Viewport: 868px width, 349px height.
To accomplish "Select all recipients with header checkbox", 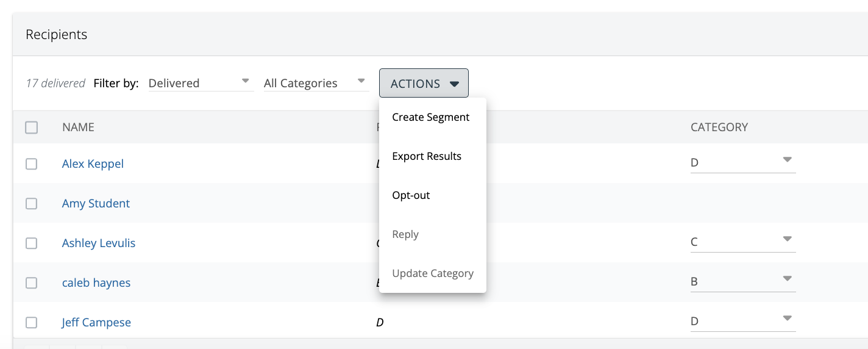I will pyautogui.click(x=32, y=128).
